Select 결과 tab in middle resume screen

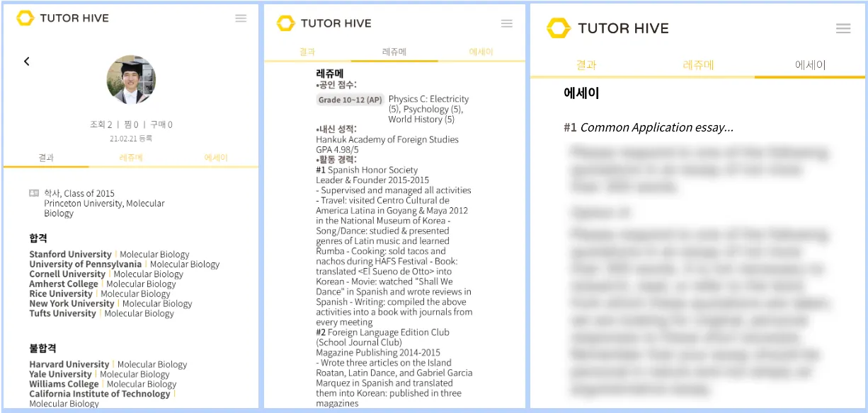click(x=307, y=52)
